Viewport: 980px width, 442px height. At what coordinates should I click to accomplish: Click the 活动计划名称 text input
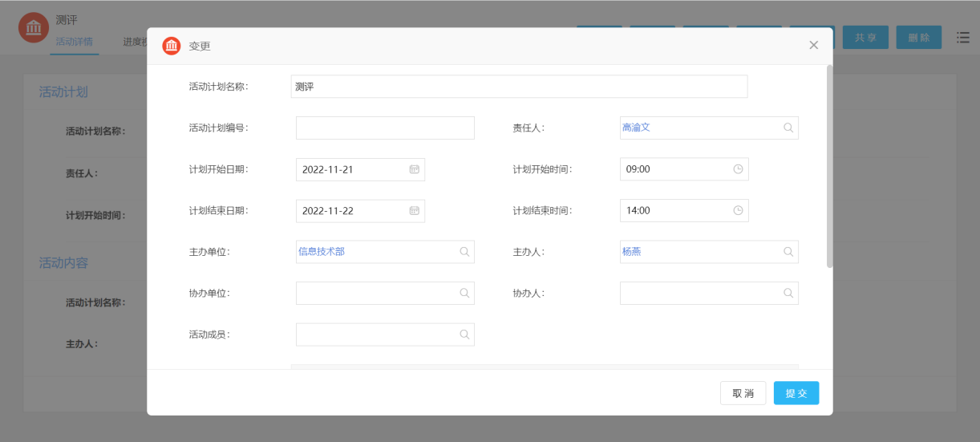[x=519, y=87]
